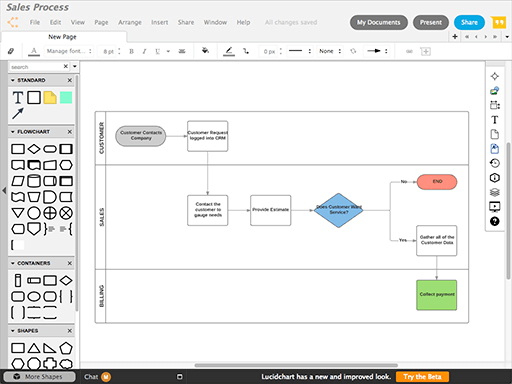Toggle bold text formatting
The height and width of the screenshot is (384, 512).
pos(131,51)
